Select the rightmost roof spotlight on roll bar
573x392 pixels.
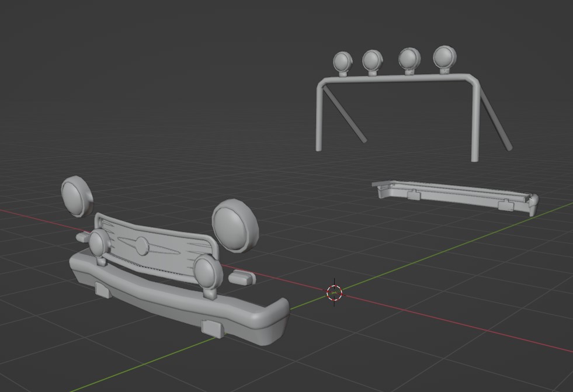pyautogui.click(x=444, y=59)
